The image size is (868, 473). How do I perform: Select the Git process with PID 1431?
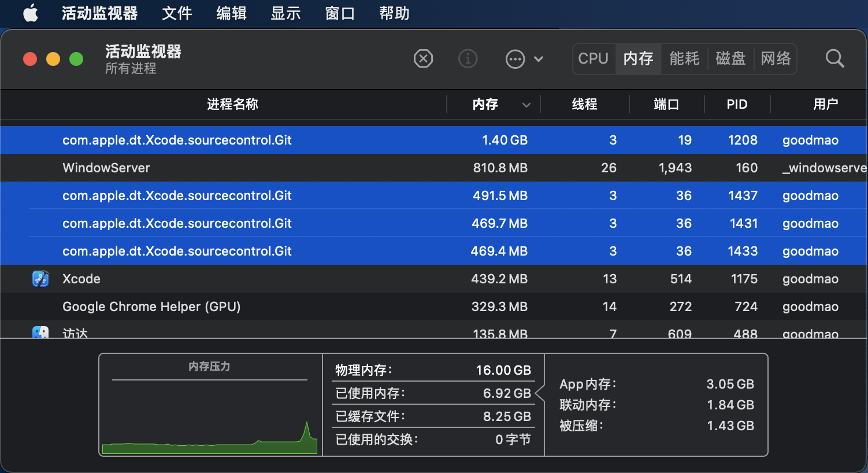pyautogui.click(x=434, y=223)
